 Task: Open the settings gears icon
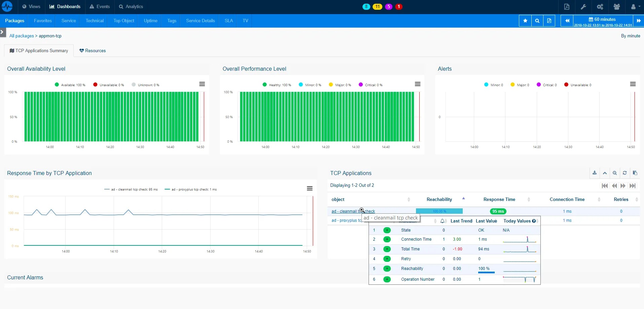click(x=600, y=7)
